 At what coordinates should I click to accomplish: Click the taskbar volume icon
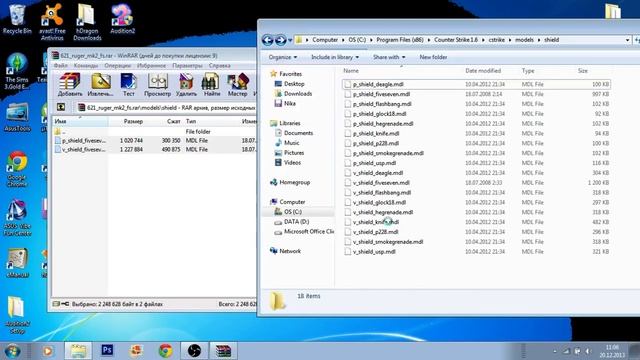click(588, 351)
